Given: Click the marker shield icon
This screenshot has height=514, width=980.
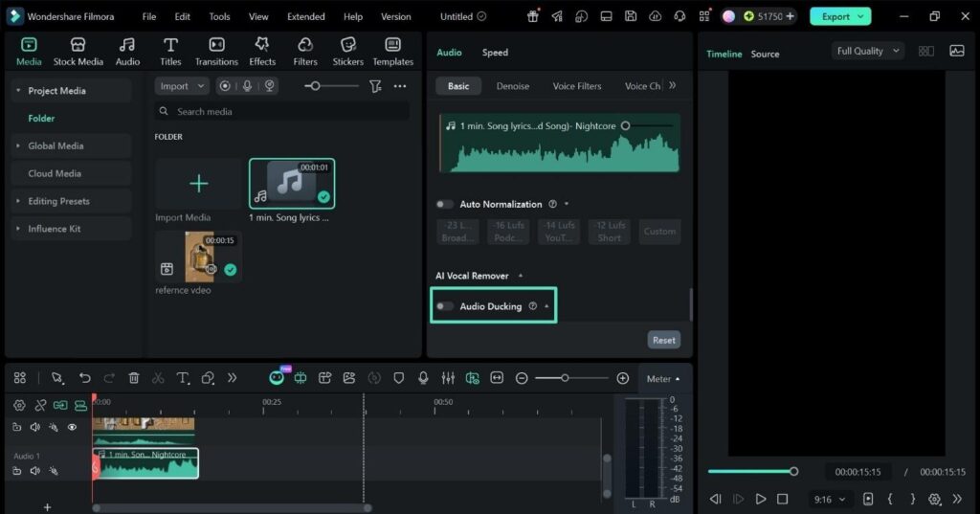Looking at the screenshot, I should (399, 378).
